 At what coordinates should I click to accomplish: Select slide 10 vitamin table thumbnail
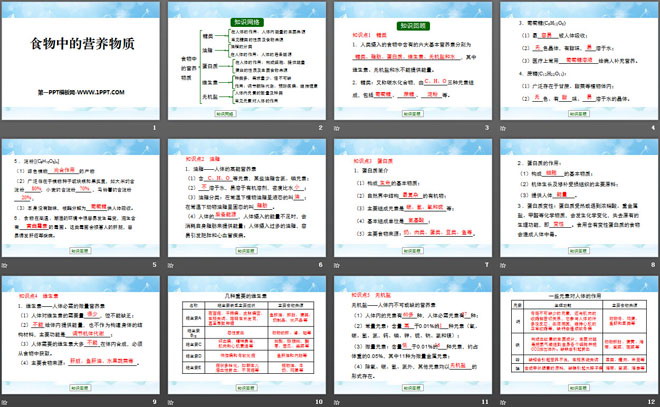247,335
